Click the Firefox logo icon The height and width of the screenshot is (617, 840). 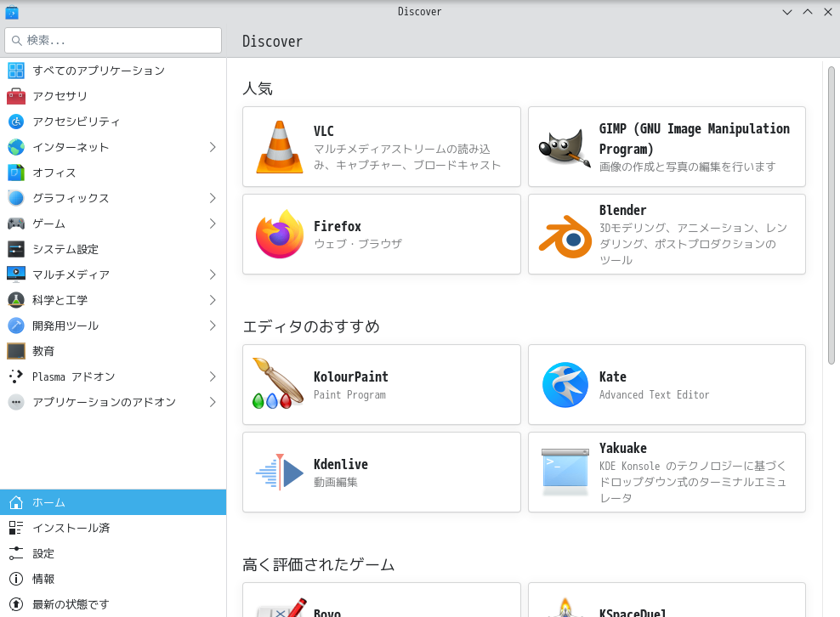279,234
